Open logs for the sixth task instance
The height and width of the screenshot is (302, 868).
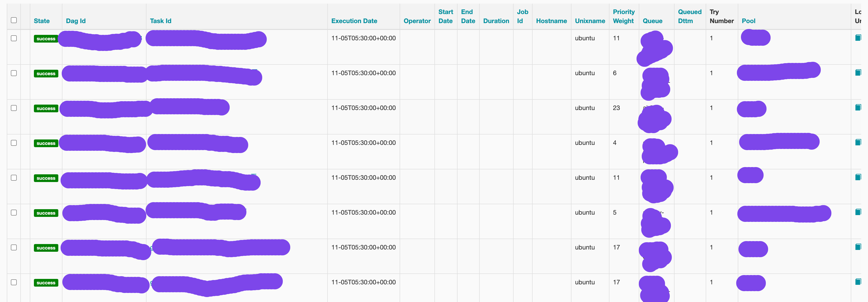(858, 212)
